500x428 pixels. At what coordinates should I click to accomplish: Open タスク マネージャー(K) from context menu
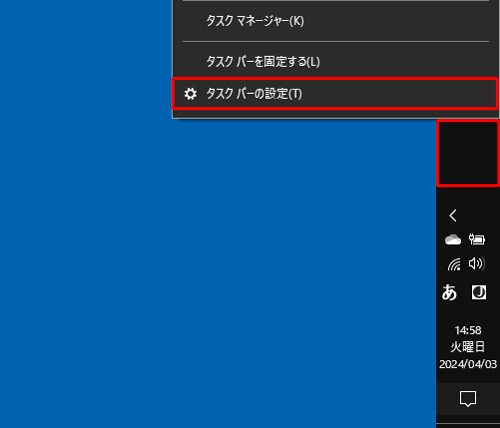[x=335, y=21]
